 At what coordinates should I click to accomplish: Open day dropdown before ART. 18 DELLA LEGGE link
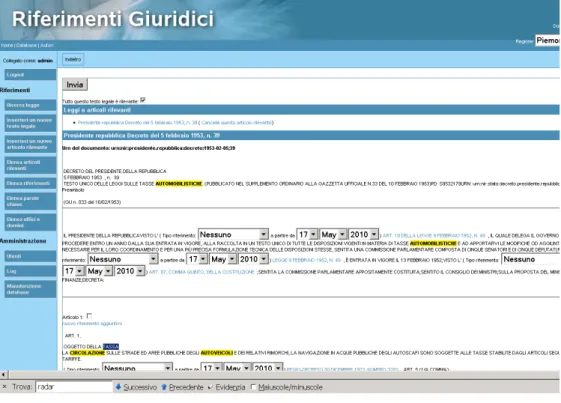[x=307, y=235]
